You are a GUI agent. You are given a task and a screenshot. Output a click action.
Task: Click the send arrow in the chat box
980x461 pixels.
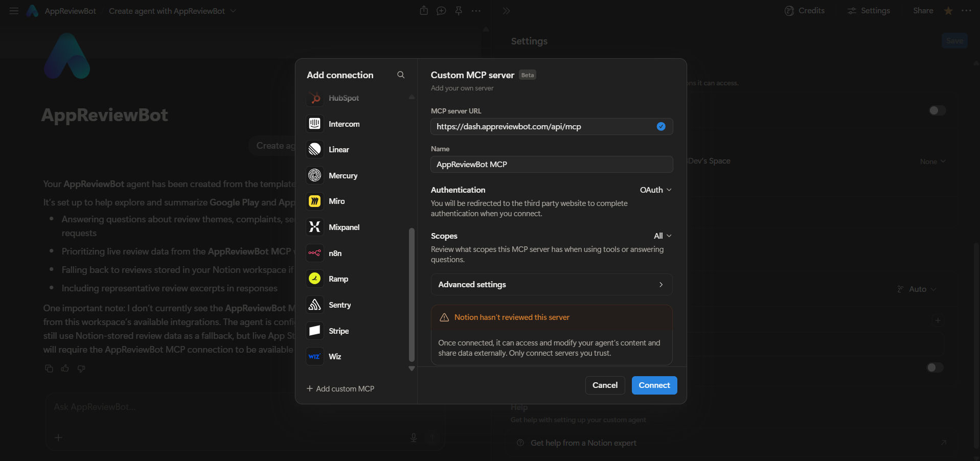point(432,437)
